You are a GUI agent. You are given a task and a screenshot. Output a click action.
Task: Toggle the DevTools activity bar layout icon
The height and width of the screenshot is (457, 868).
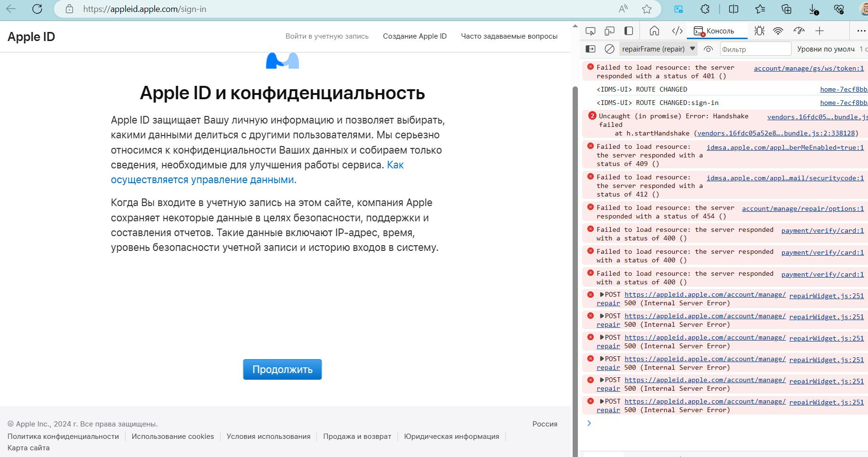coord(629,31)
